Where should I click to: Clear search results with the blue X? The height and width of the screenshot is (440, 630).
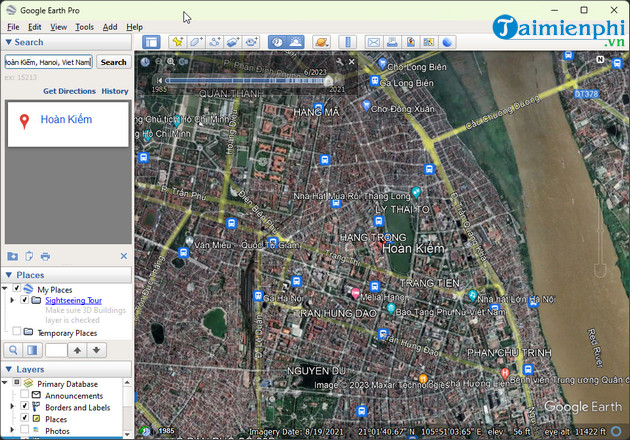click(124, 256)
